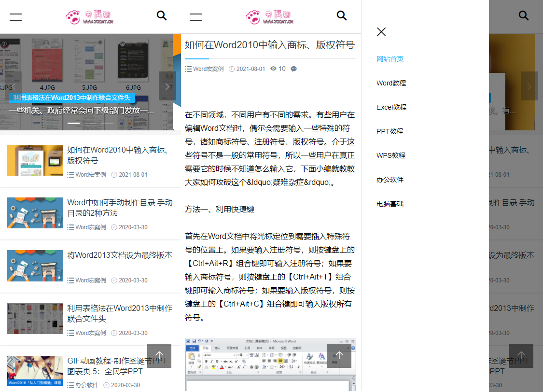
Task: Click date 2021-08-01 in article header
Action: click(x=251, y=69)
